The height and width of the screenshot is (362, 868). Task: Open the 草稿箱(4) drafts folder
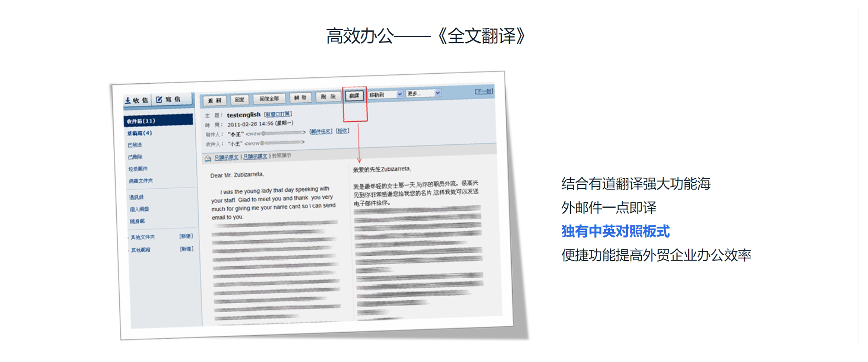pos(139,133)
